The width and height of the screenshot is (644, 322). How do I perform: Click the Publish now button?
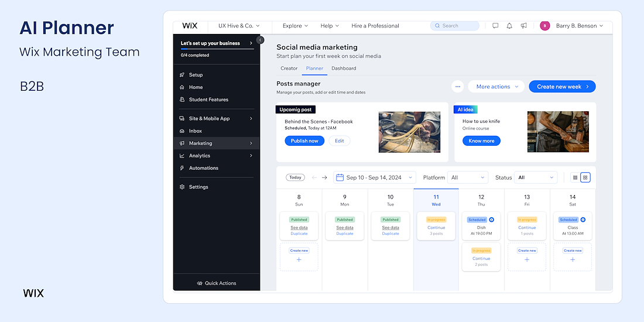click(x=304, y=141)
